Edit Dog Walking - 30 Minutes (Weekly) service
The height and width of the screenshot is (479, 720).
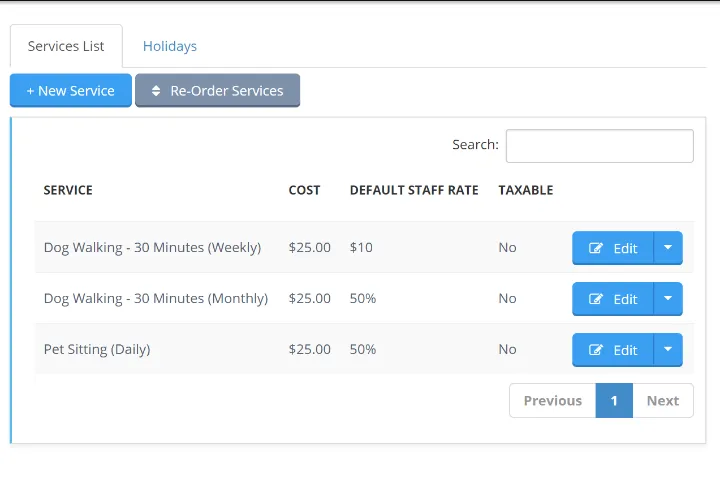click(613, 248)
